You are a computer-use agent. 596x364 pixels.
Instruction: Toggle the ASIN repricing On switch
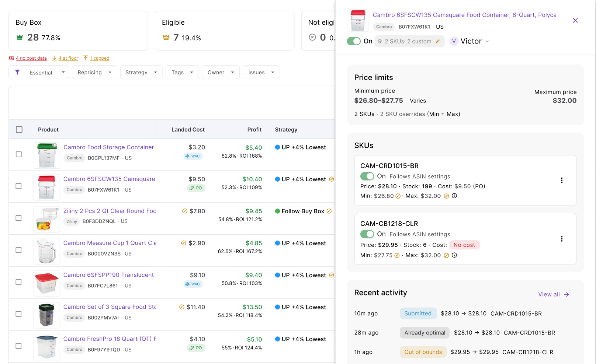(x=354, y=41)
